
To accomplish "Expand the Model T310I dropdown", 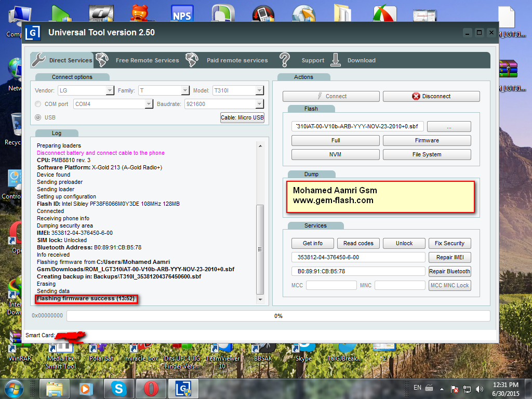I will pyautogui.click(x=260, y=90).
